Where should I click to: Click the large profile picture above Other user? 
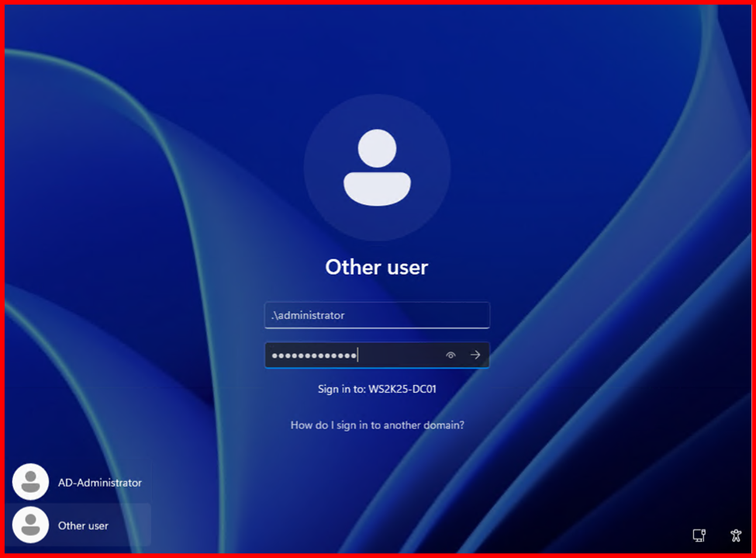(377, 167)
